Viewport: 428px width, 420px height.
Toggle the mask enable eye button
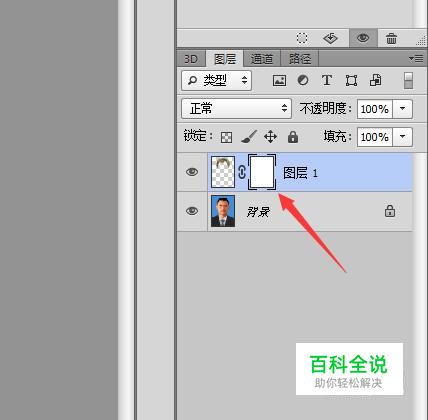(363, 38)
